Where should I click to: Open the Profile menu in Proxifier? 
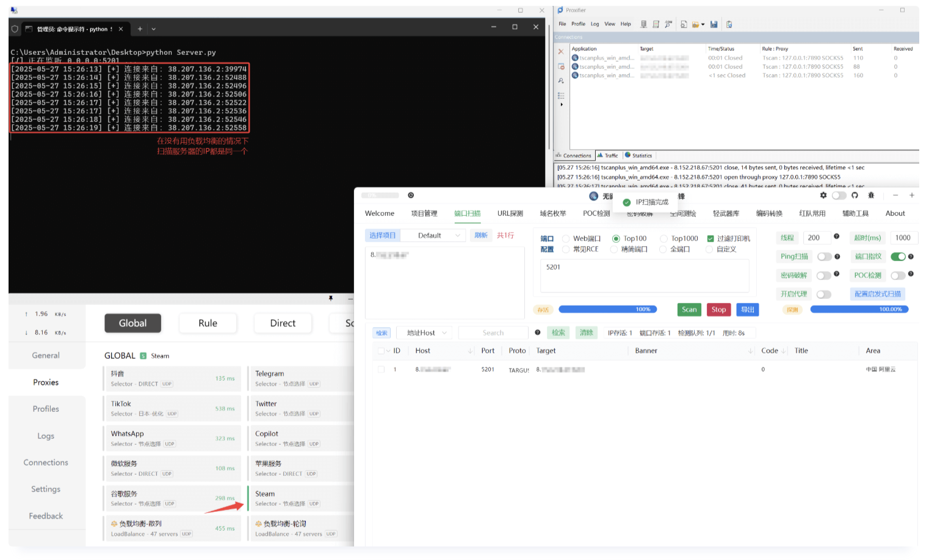click(578, 24)
